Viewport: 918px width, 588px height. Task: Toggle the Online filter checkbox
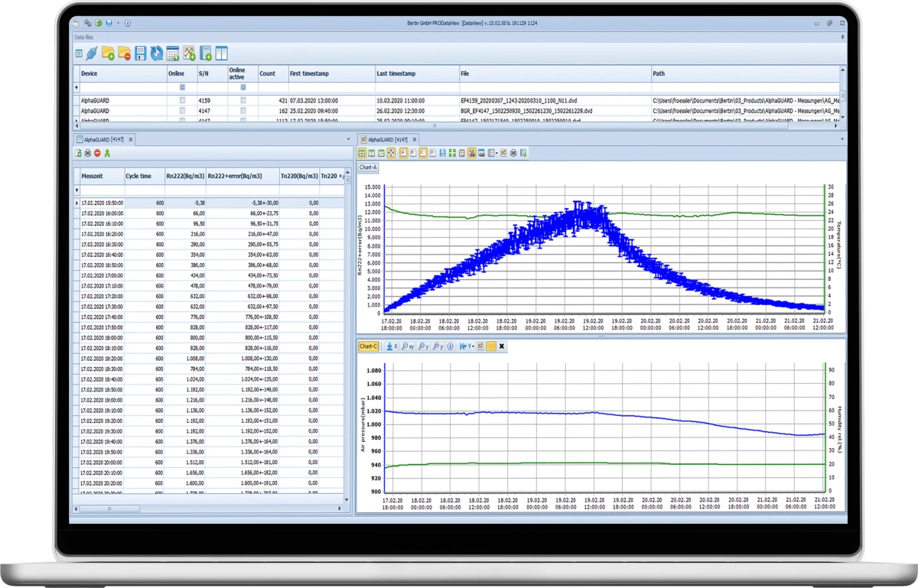coord(182,88)
